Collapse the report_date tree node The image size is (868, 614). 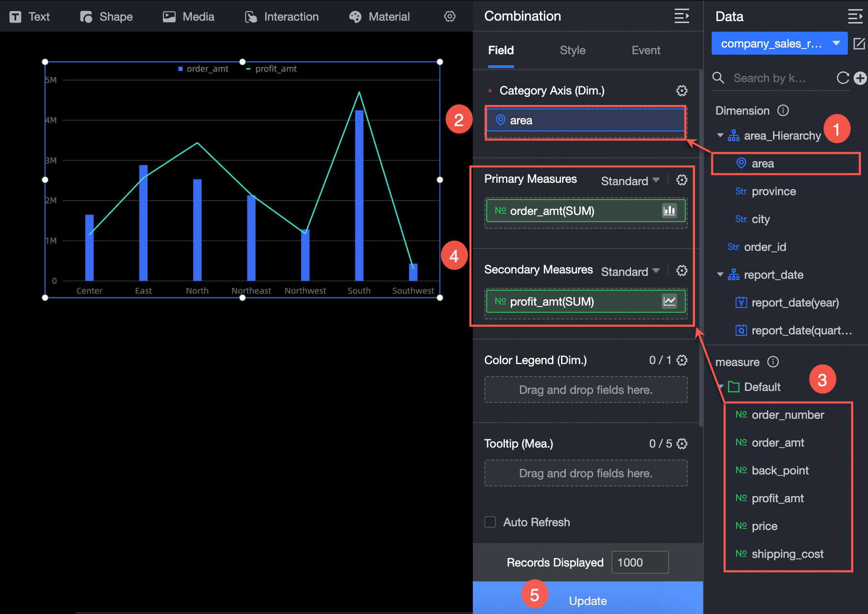click(x=720, y=275)
